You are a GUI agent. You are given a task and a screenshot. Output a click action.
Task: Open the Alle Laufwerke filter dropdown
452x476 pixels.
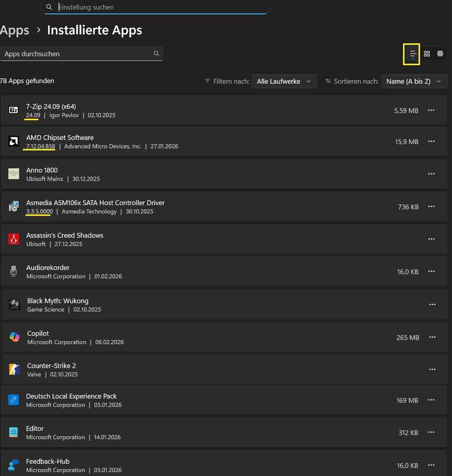click(284, 81)
